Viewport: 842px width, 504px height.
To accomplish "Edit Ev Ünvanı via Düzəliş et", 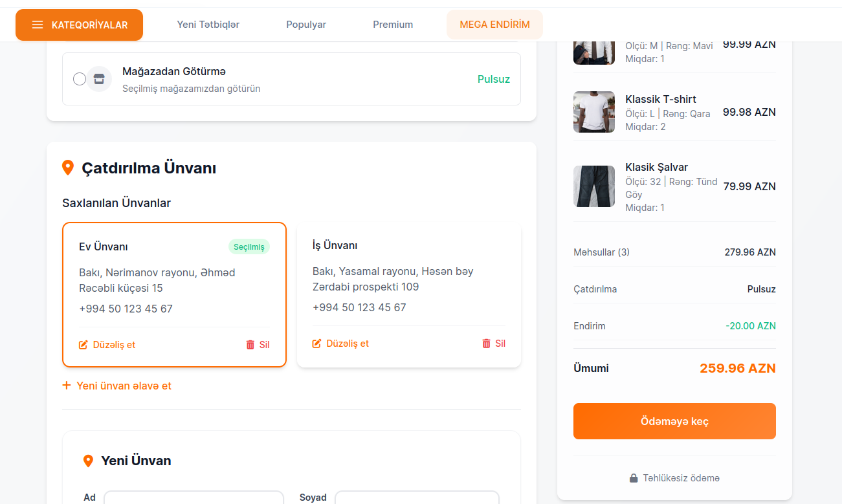I will [x=107, y=345].
